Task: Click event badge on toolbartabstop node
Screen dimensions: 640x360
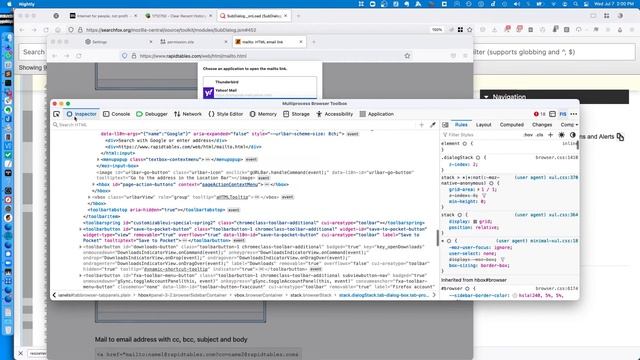Action: (x=233, y=210)
